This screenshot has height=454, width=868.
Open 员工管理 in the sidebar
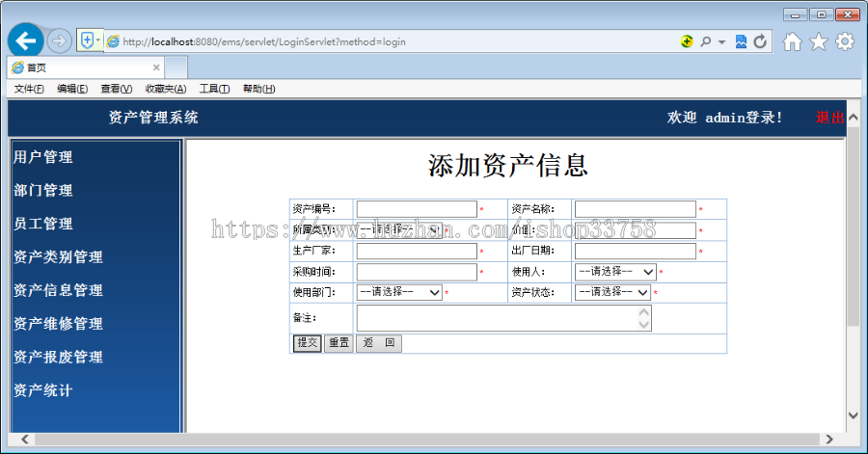[43, 224]
